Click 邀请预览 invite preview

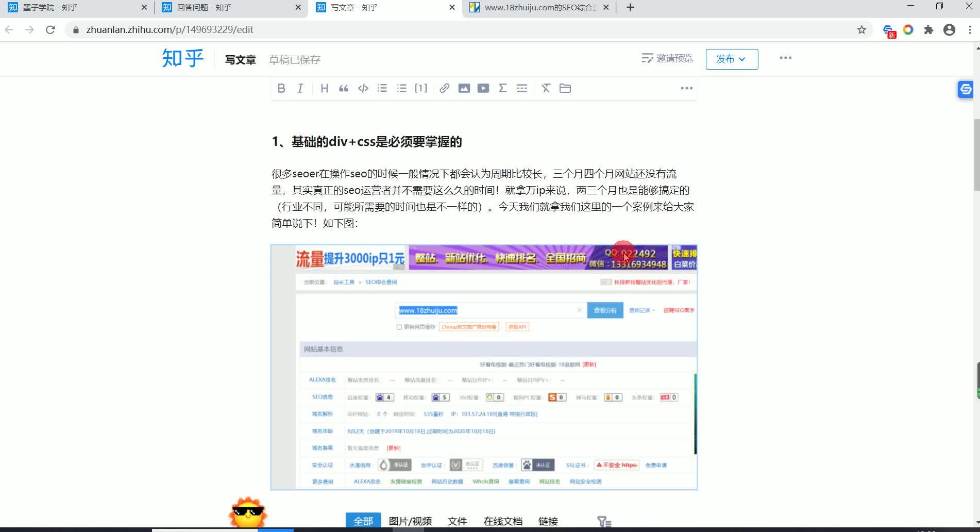(667, 58)
